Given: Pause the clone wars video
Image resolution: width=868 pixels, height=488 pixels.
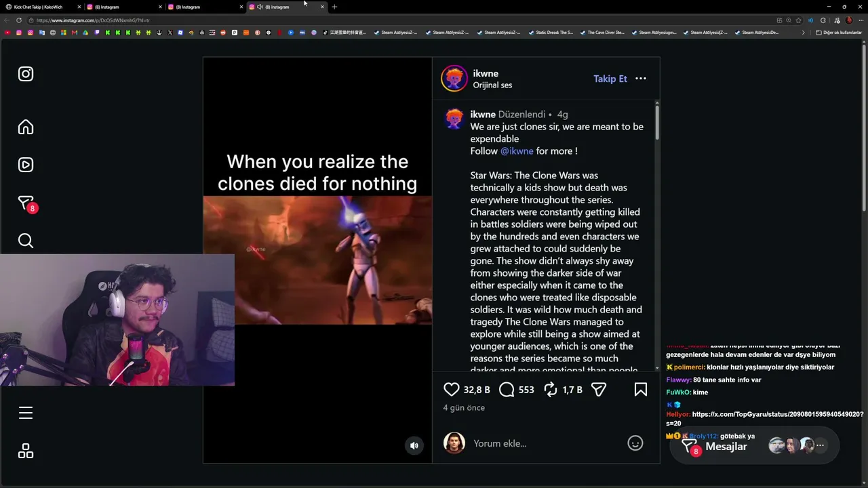Looking at the screenshot, I should (317, 260).
